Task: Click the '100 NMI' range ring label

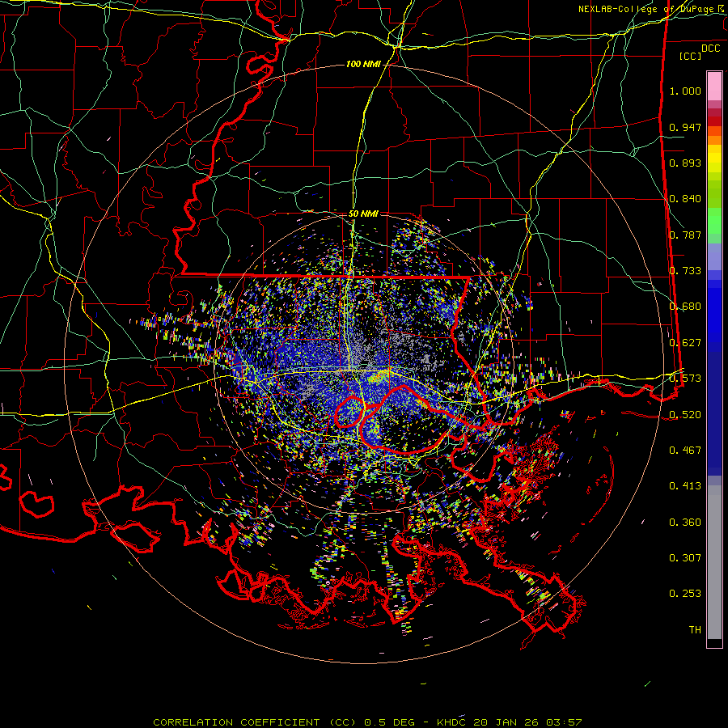Action: [x=363, y=64]
